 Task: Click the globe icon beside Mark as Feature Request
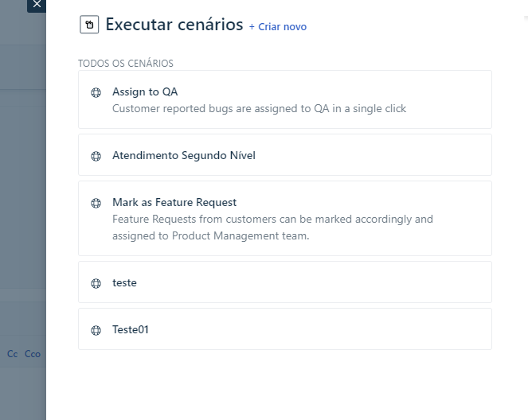[x=96, y=203]
